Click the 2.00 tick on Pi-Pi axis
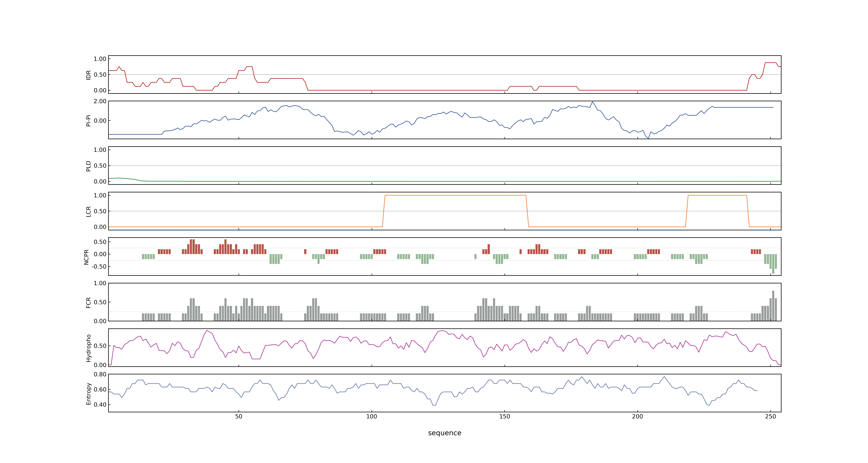 pyautogui.click(x=100, y=101)
